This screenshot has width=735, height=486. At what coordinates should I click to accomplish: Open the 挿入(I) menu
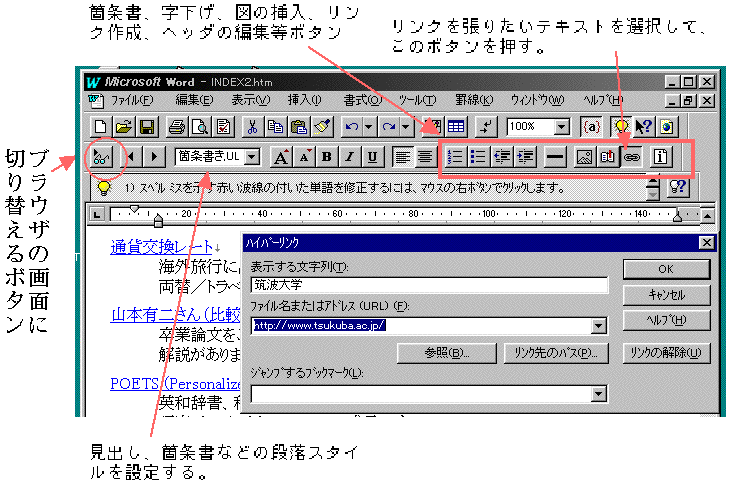click(305, 100)
